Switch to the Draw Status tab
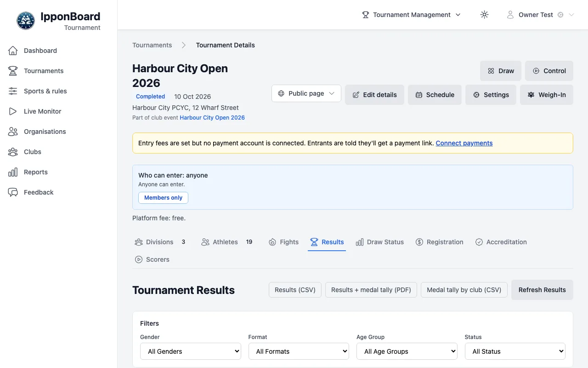Screen dimensions: 588x368 pos(379,242)
